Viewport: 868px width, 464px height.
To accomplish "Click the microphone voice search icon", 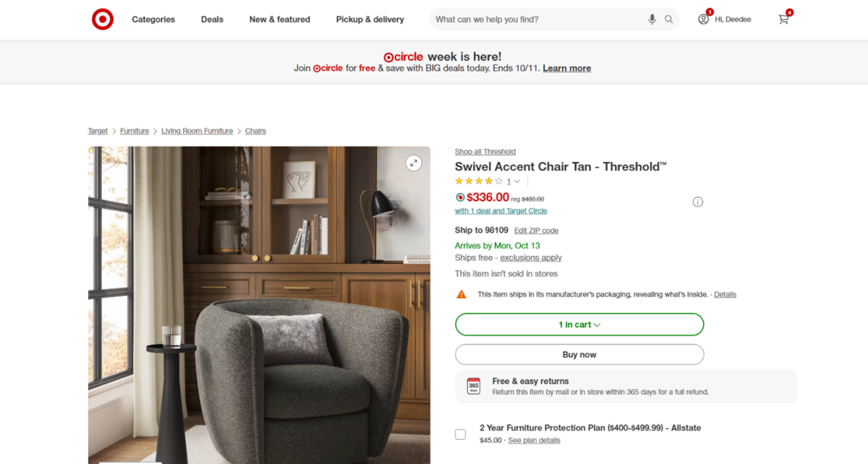I will coord(652,19).
